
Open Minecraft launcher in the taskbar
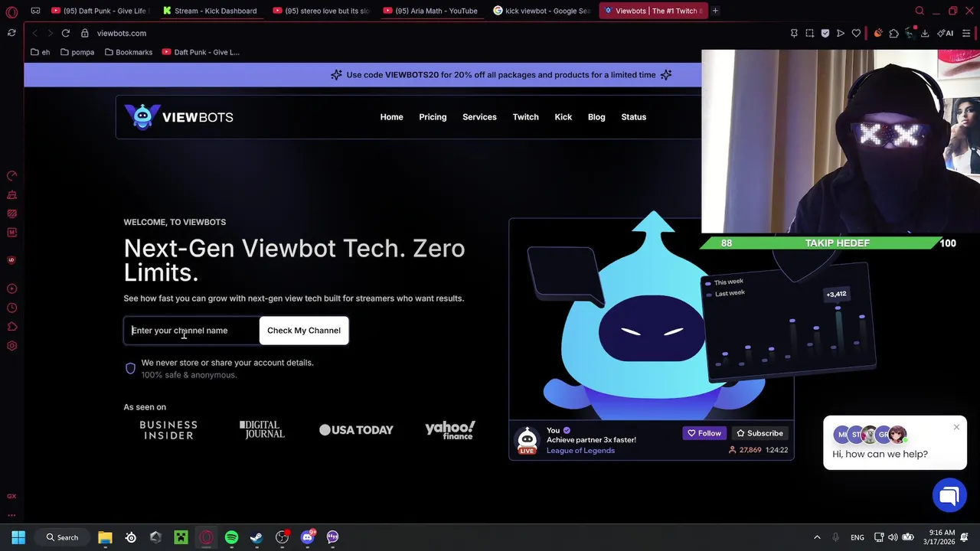click(181, 537)
